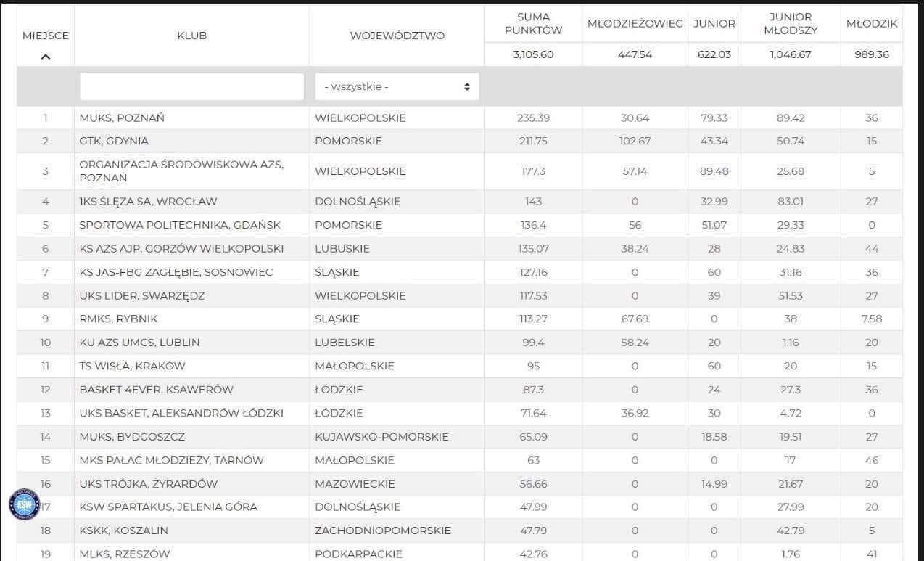The width and height of the screenshot is (924, 561).
Task: Select the GTK, GDYNIA club row
Action: tap(460, 141)
